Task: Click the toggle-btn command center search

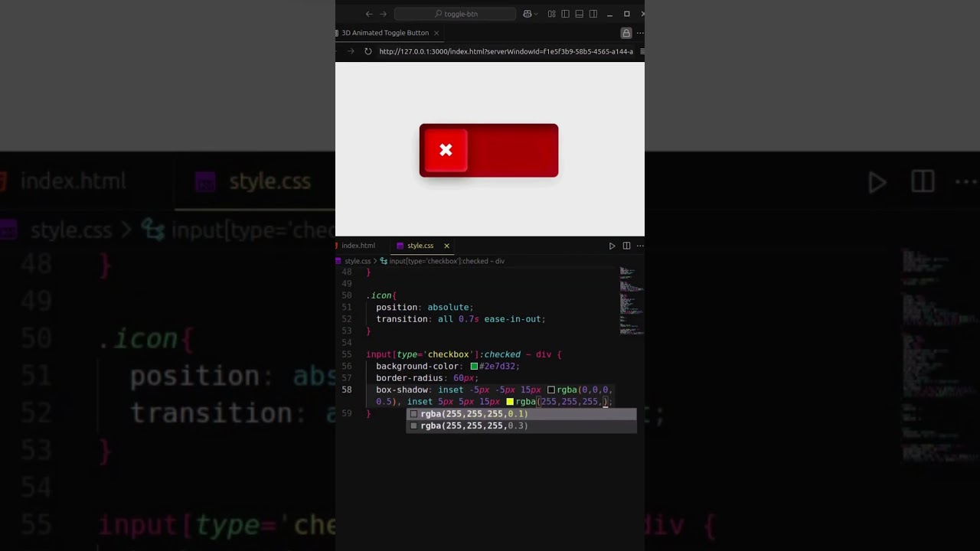Action: pyautogui.click(x=455, y=14)
